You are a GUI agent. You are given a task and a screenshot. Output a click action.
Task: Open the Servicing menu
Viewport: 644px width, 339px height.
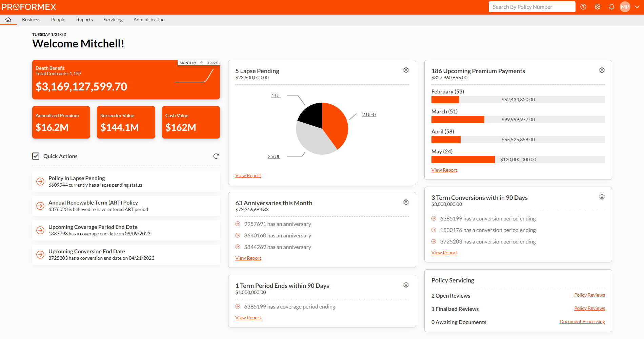coord(113,20)
